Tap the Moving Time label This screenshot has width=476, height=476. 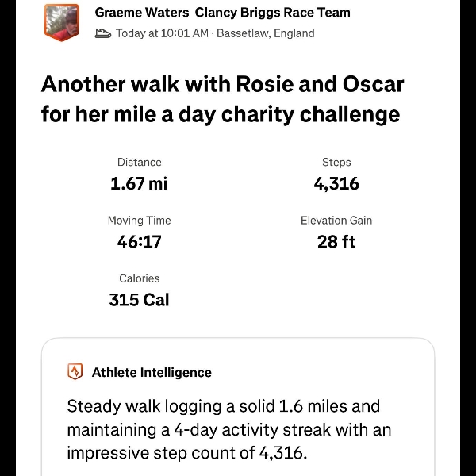click(139, 221)
